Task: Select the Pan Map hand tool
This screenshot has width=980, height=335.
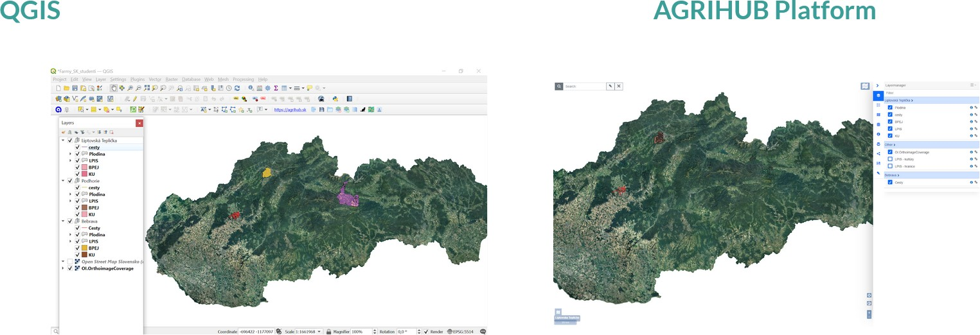Action: coord(114,88)
